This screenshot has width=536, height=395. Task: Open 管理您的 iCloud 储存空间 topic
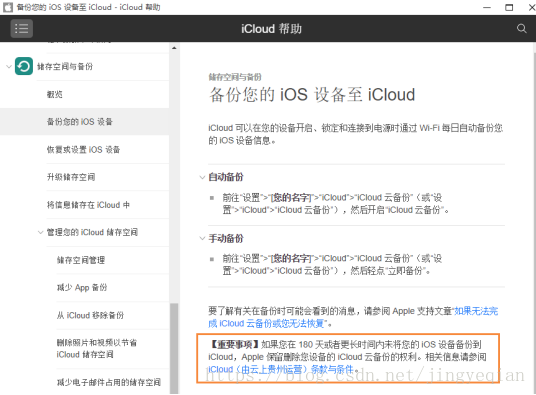[x=92, y=232]
